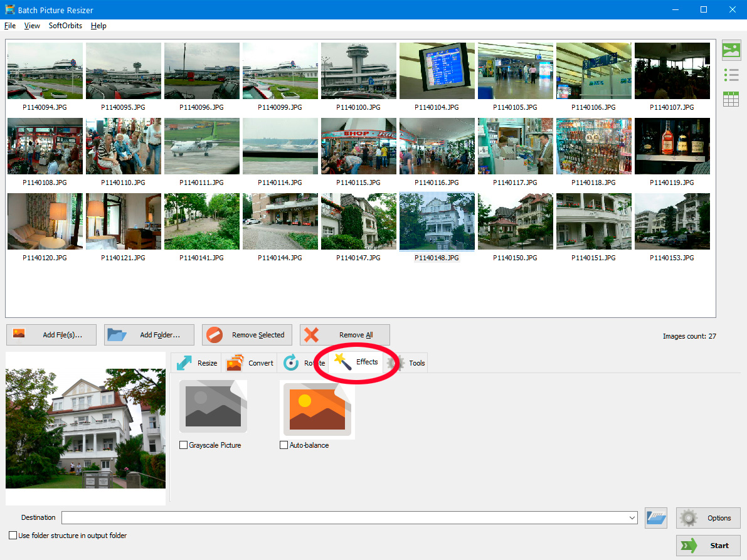Open the Tools tab
The image size is (747, 560).
(x=408, y=363)
